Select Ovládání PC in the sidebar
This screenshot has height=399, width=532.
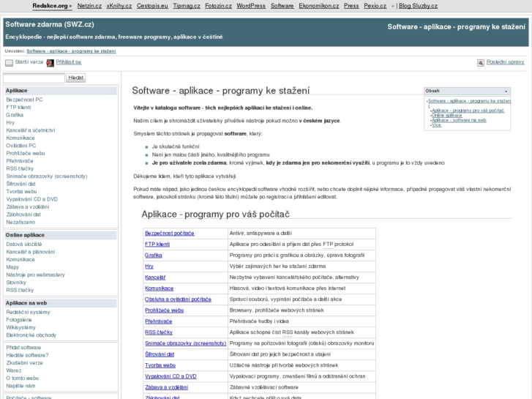[21, 146]
